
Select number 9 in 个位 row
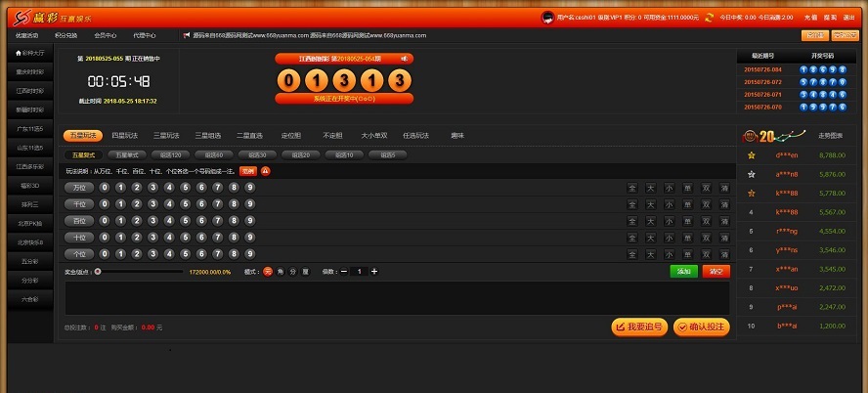pos(250,254)
